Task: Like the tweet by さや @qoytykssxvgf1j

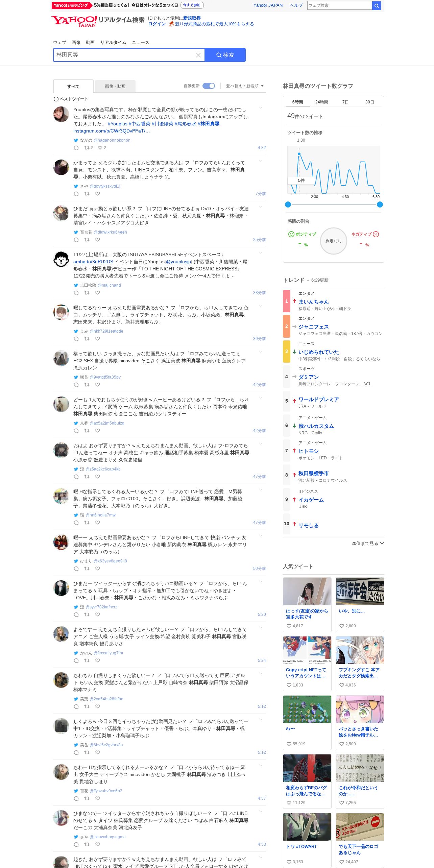Action: (98, 194)
